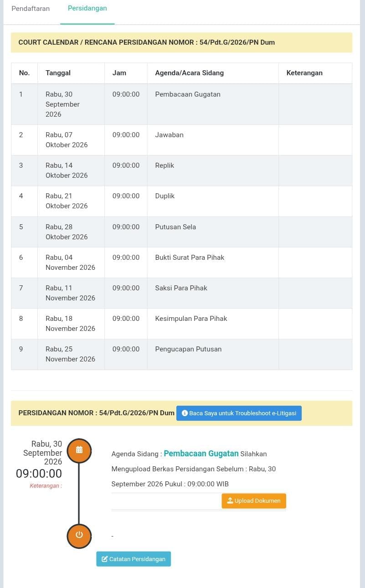Select the Putusan Sela agenda row
The height and width of the screenshot is (588, 365).
tap(181, 232)
